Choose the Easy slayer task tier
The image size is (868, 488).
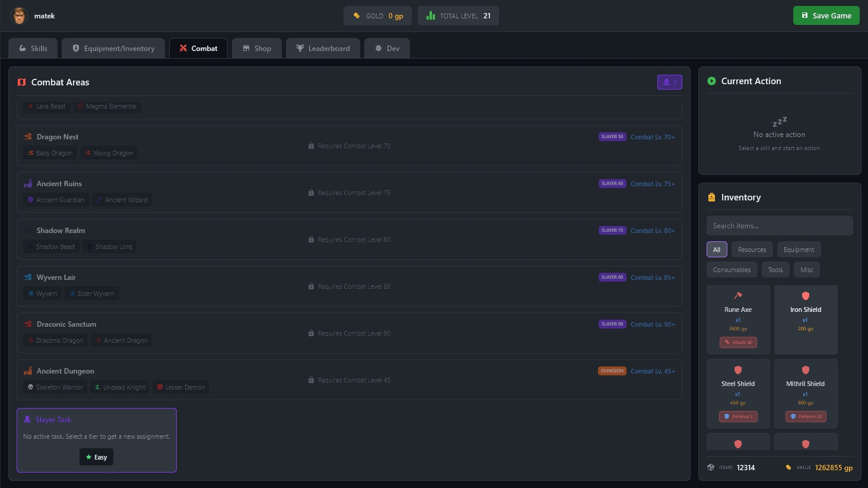click(x=96, y=457)
